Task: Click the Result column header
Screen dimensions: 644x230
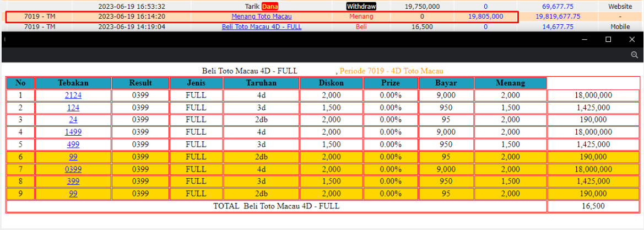Action: (140, 83)
